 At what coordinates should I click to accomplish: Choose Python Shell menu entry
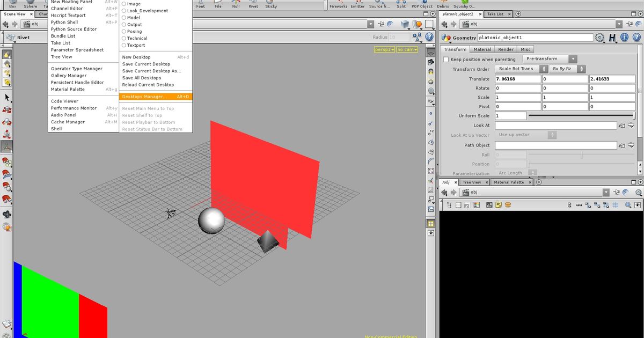pyautogui.click(x=64, y=23)
